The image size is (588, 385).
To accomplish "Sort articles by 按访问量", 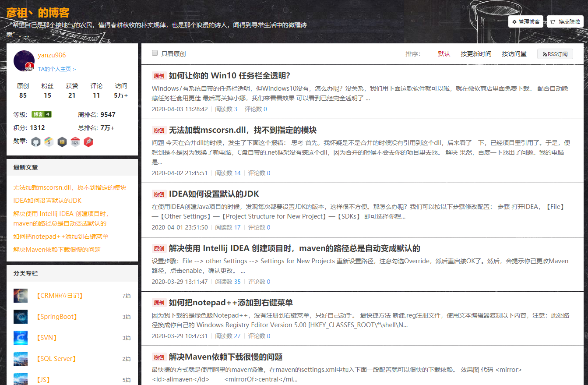I will (x=514, y=53).
